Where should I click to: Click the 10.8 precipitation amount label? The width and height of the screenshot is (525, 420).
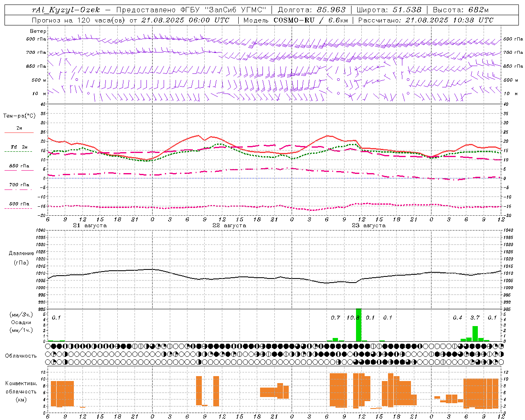coord(353,317)
